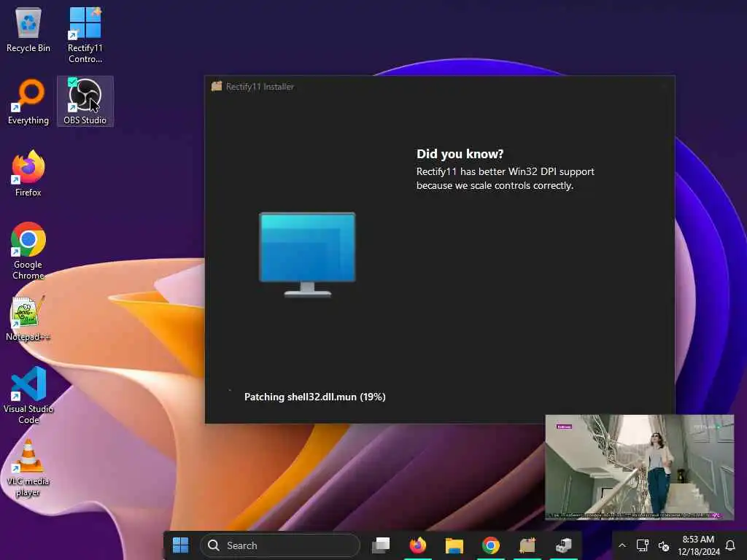Open the Rectify11 Control Center shortcut
The height and width of the screenshot is (560, 747).
click(85, 35)
